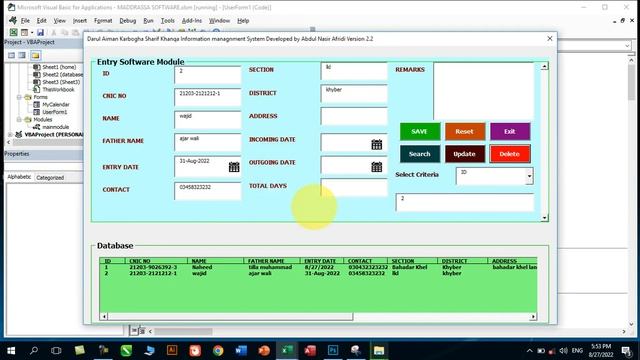640x360 pixels.
Task: Open the calendar picker beside ENTRY DATE
Action: (234, 167)
